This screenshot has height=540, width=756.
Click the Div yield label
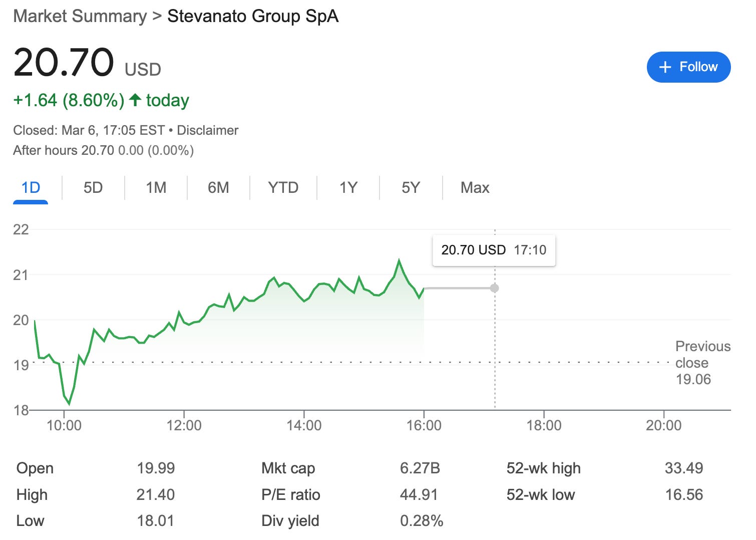tap(290, 520)
